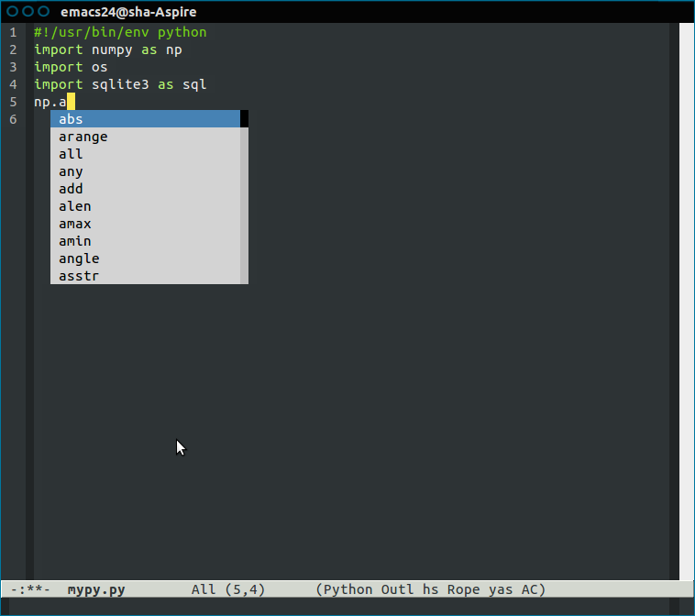Choose arange from the completion popup

tap(145, 137)
